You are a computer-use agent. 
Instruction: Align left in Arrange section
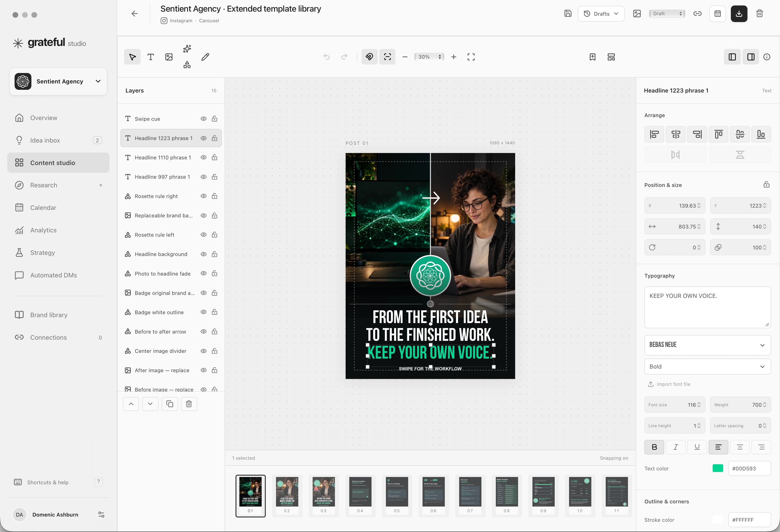[654, 135]
